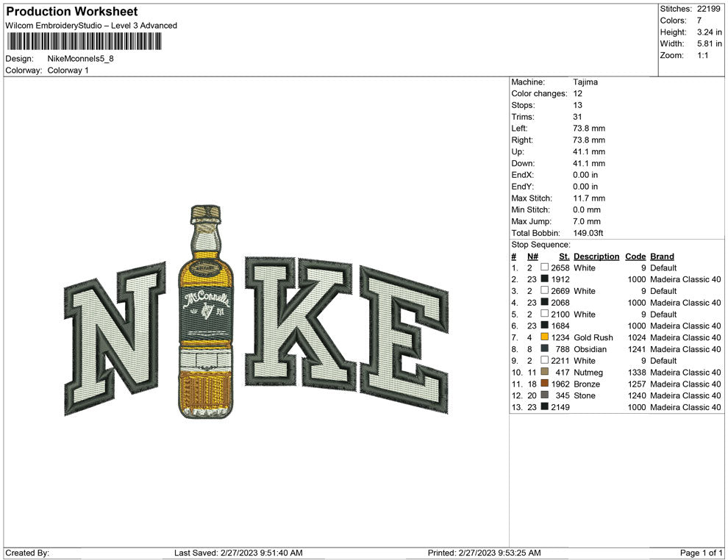Image resolution: width=728 pixels, height=560 pixels.
Task: Click the Color changes value "12"
Action: 577,93
